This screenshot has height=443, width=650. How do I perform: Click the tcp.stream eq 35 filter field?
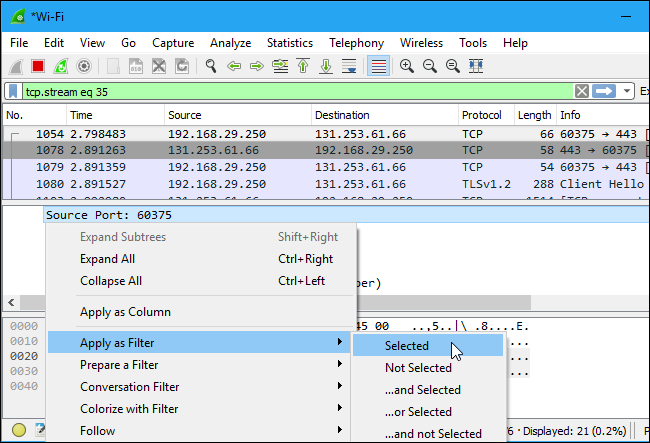coord(290,91)
